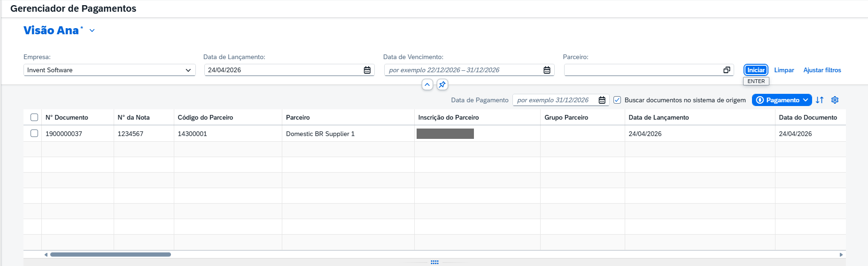Click the resize grip below the table
This screenshot has width=868, height=266.
(434, 262)
